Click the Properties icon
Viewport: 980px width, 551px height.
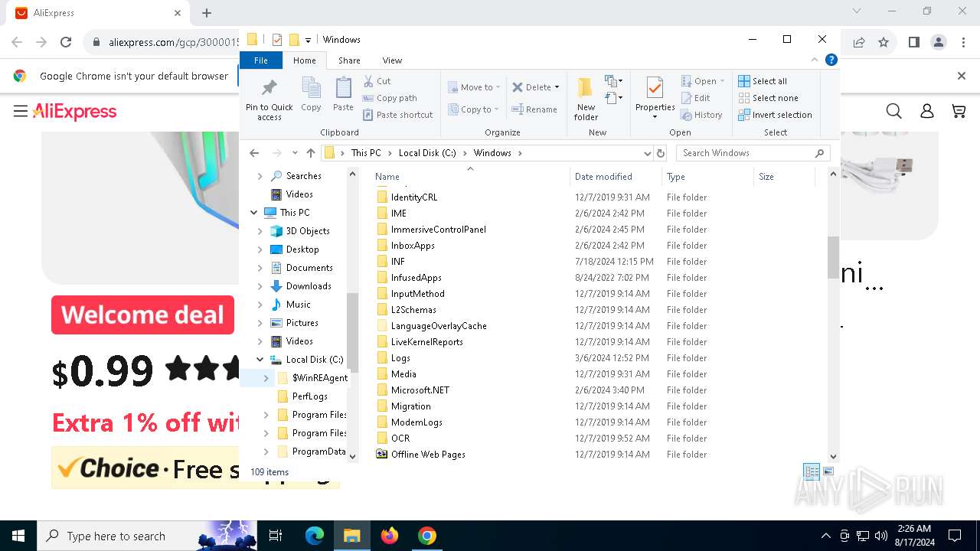[655, 88]
